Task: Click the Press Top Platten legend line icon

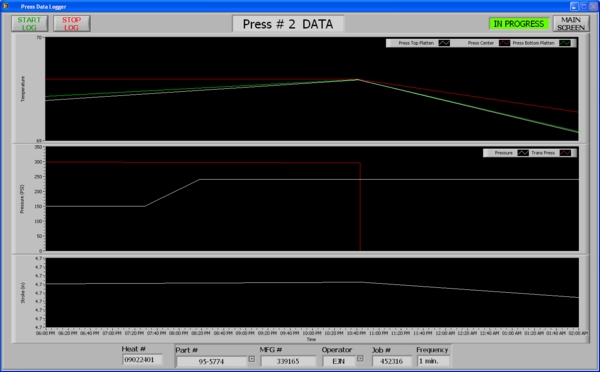Action: (x=444, y=43)
